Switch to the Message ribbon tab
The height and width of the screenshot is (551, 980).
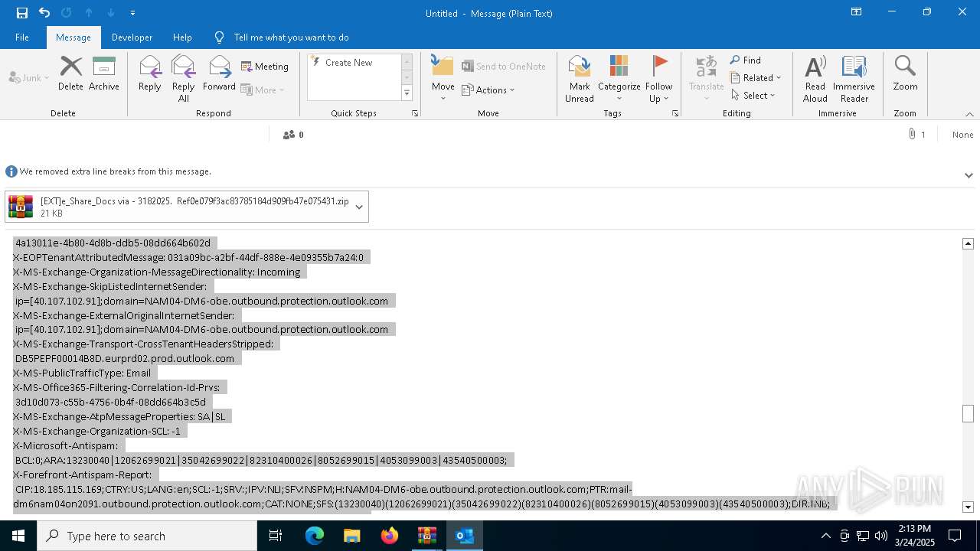tap(73, 37)
